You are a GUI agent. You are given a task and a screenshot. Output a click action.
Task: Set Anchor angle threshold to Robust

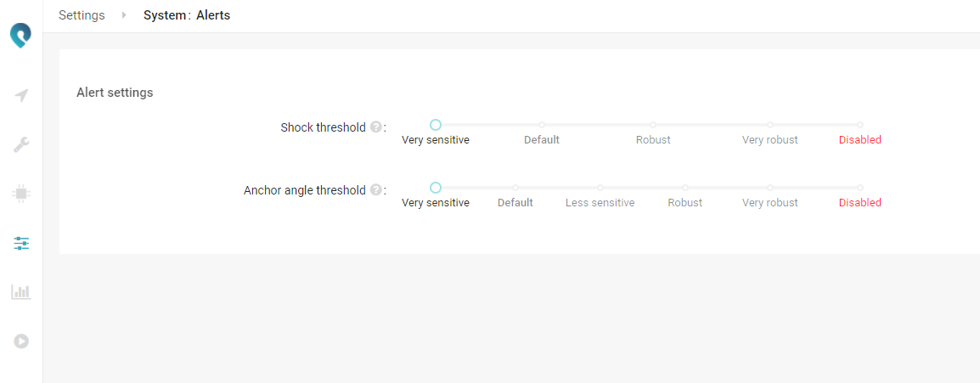[685, 188]
